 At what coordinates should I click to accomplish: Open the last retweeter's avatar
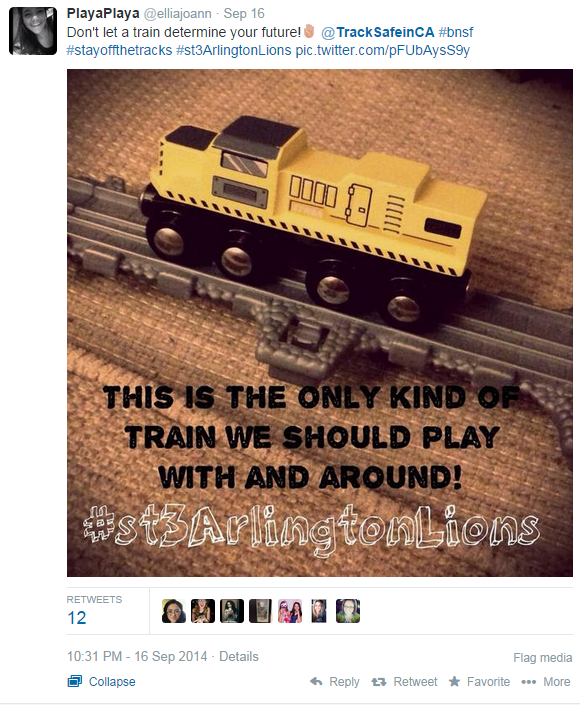pos(348,611)
